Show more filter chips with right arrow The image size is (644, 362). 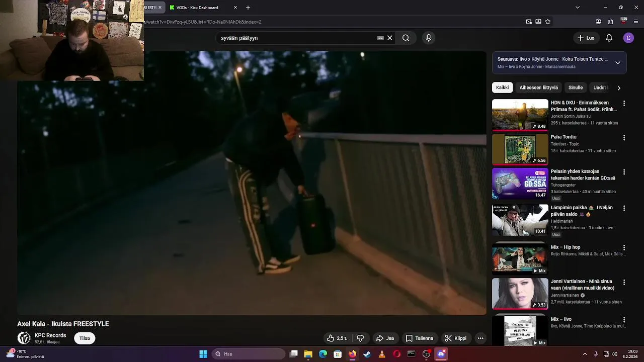[619, 87]
